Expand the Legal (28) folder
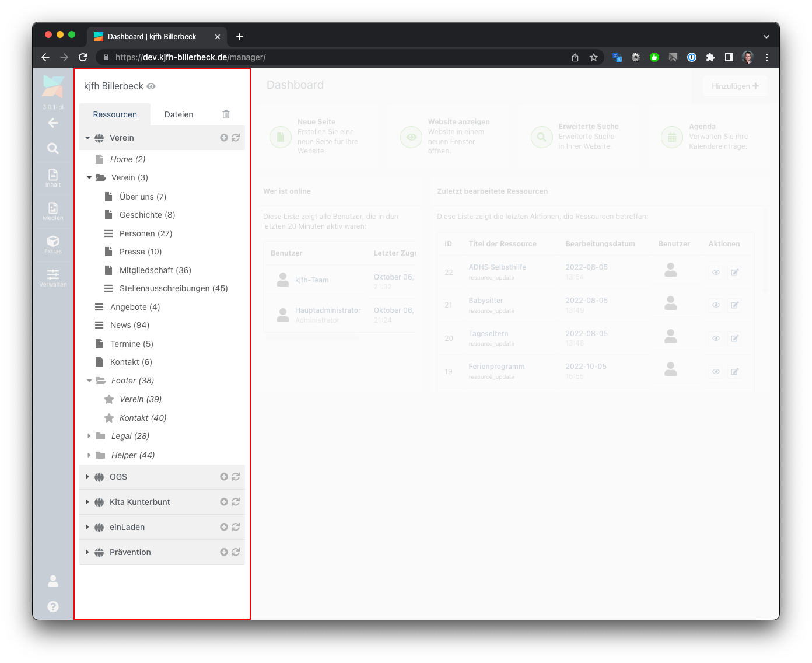This screenshot has height=663, width=812. pyautogui.click(x=89, y=436)
